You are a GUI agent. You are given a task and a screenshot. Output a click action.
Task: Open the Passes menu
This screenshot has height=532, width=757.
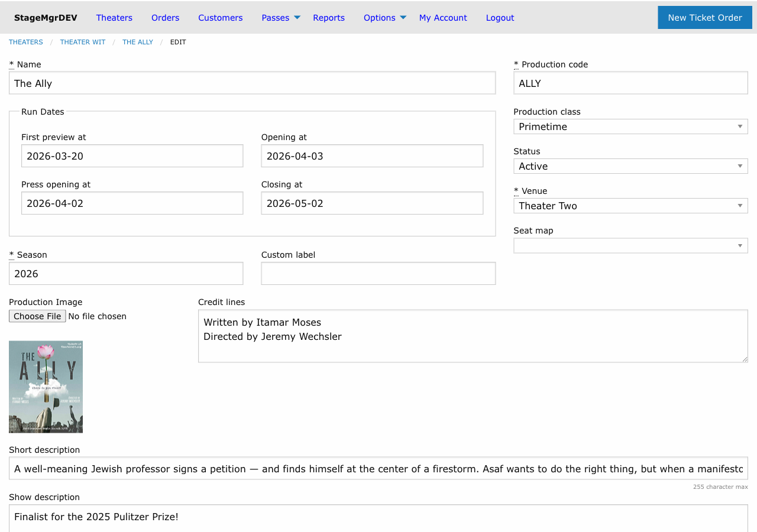[x=276, y=18]
